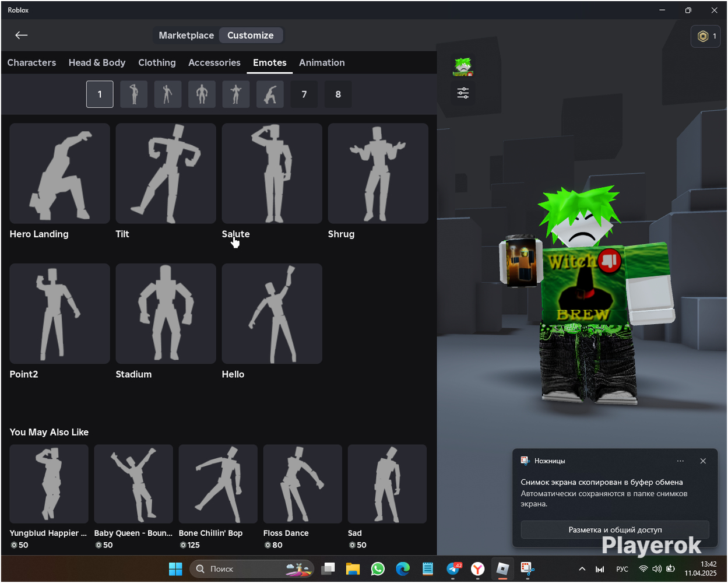Image resolution: width=728 pixels, height=583 pixels.
Task: Open Snipping Tool from the taskbar
Action: tap(527, 568)
